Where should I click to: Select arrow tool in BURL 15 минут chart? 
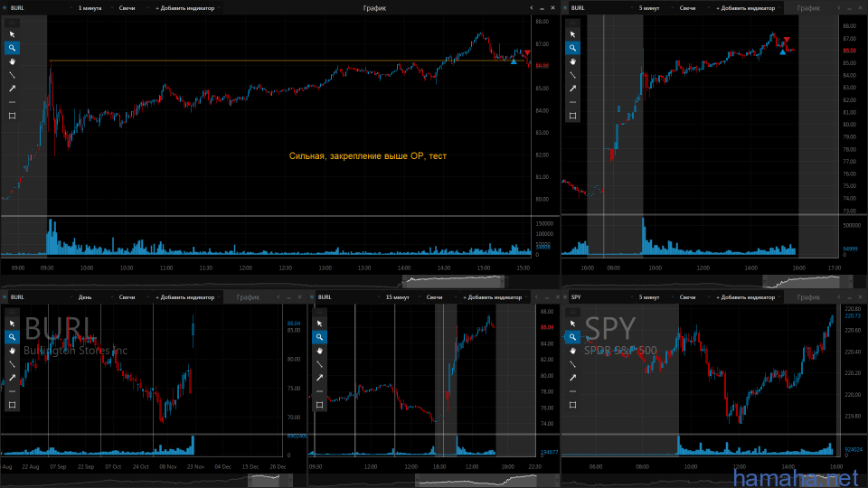319,378
